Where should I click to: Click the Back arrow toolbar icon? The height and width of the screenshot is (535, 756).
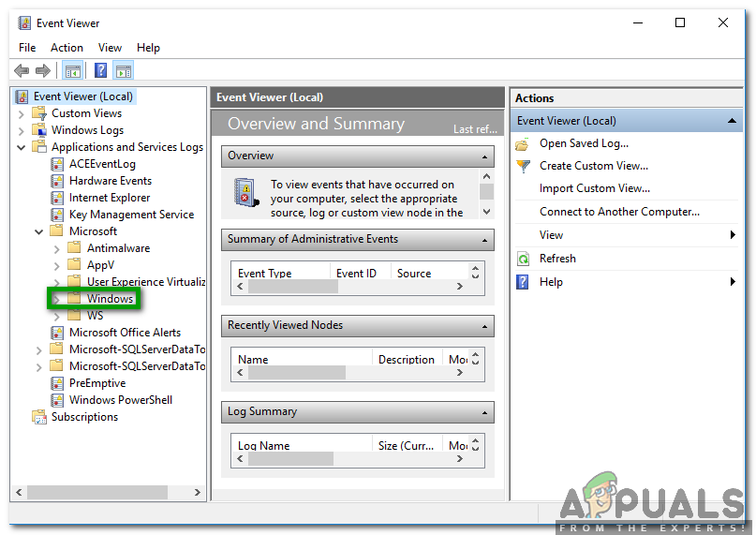coord(22,71)
